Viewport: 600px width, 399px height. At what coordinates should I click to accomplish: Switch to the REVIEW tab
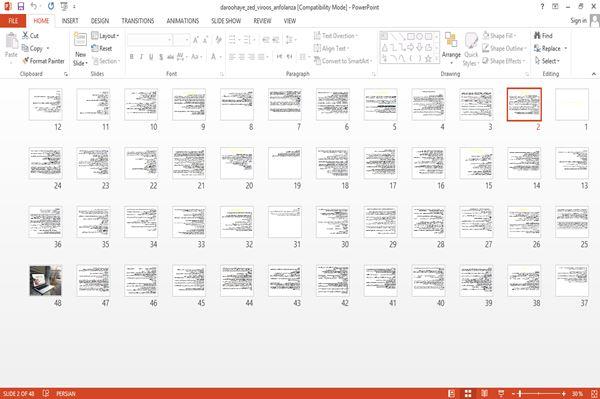coord(262,21)
